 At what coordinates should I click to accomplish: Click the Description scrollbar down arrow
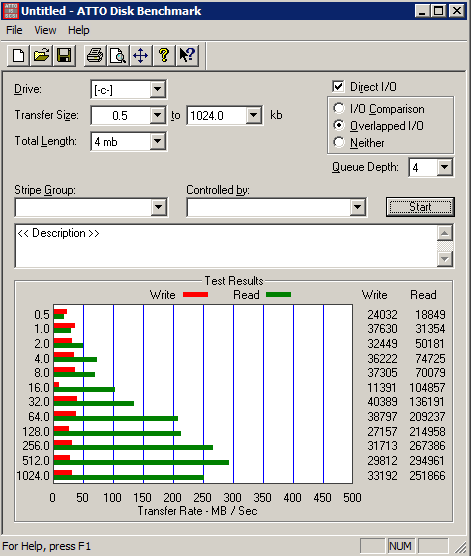coord(445,259)
